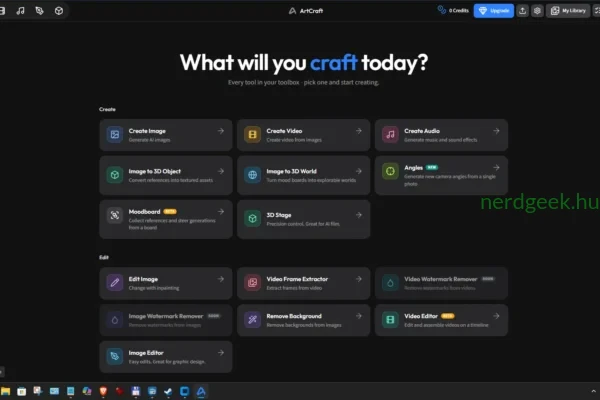Viewport: 600px width, 400px height.
Task: Launch Image to 3D Object tool
Action: pos(166,175)
